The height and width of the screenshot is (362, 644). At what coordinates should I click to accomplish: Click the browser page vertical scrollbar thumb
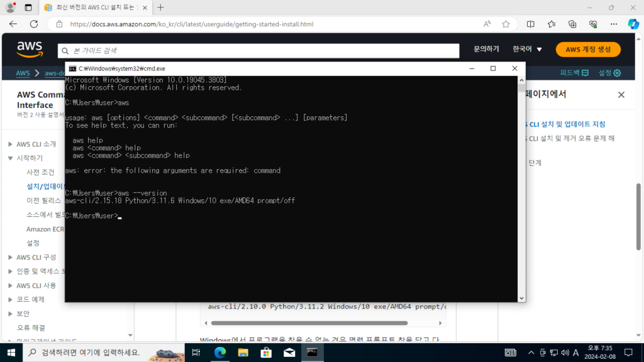639,216
